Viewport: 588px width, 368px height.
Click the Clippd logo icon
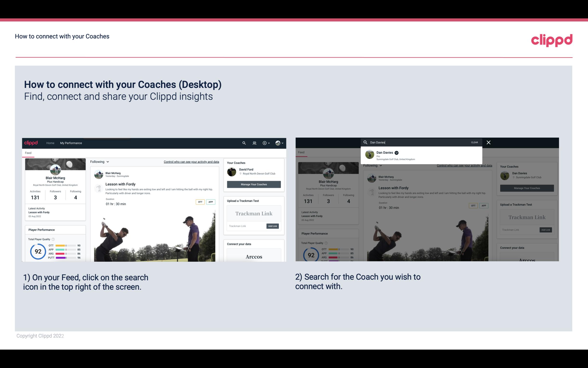[551, 40]
